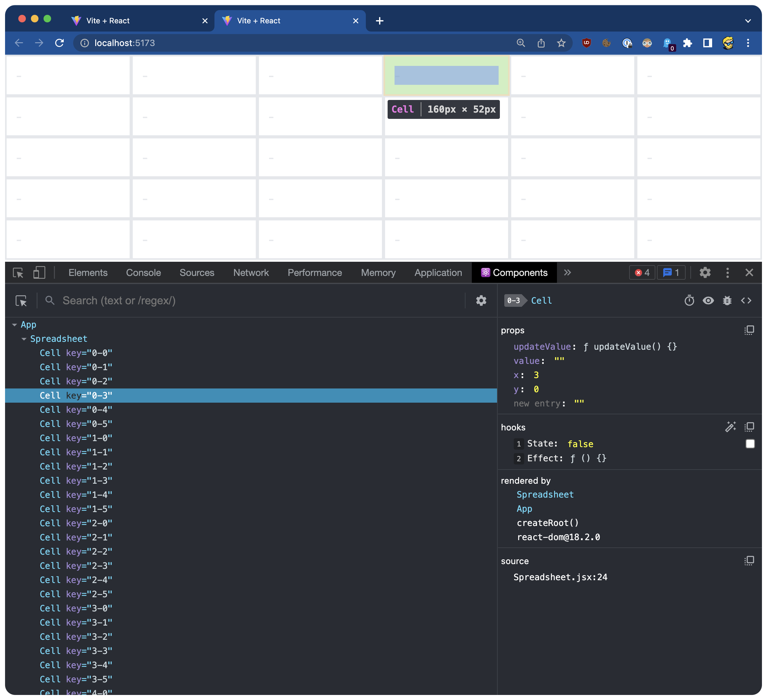Click Spreadsheet link under rendered by
Viewport: 767px width, 700px height.
tap(544, 494)
